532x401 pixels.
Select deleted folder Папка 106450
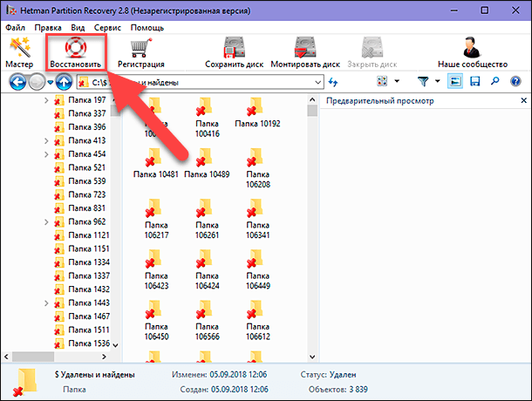pyautogui.click(x=156, y=320)
